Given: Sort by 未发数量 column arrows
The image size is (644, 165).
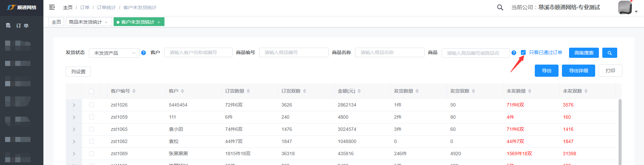Looking at the screenshot, I should pyautogui.click(x=530, y=91).
